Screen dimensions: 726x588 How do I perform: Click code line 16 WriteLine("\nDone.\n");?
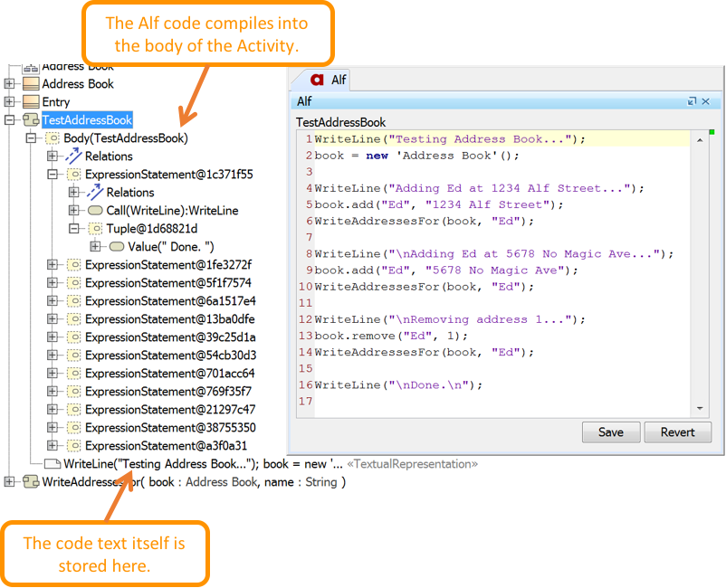click(398, 384)
